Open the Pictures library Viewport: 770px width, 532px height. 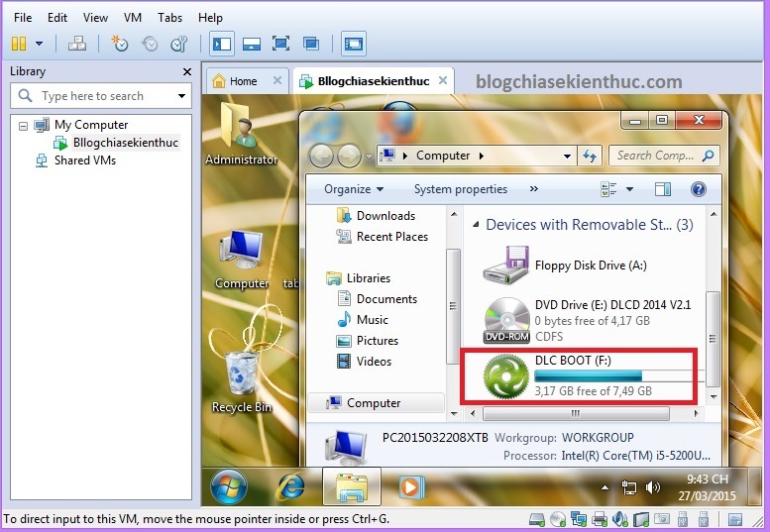click(368, 341)
